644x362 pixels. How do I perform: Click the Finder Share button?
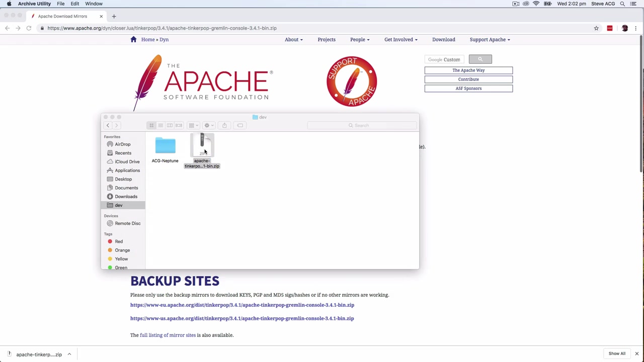224,125
